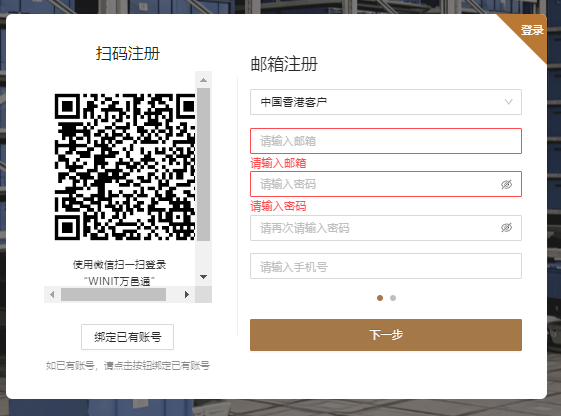Toggle password visibility eye in 请输入密码 field
Screen dimensions: 561x416
506,185
